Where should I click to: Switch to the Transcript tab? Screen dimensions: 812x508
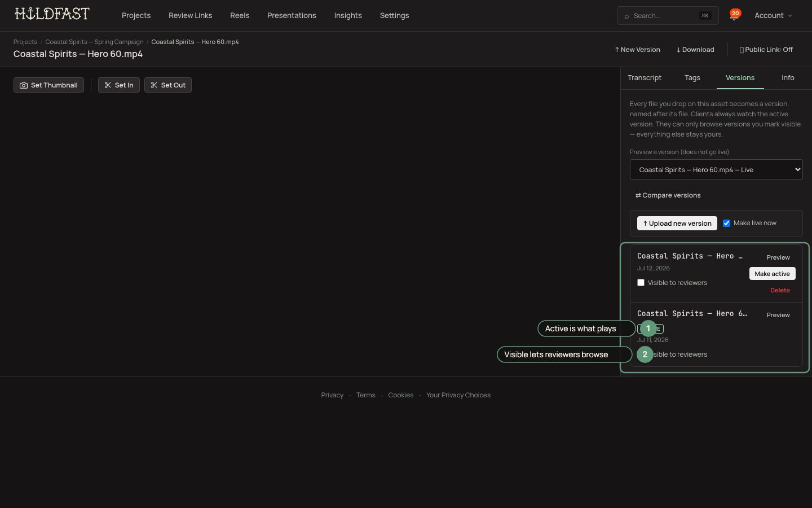click(645, 78)
